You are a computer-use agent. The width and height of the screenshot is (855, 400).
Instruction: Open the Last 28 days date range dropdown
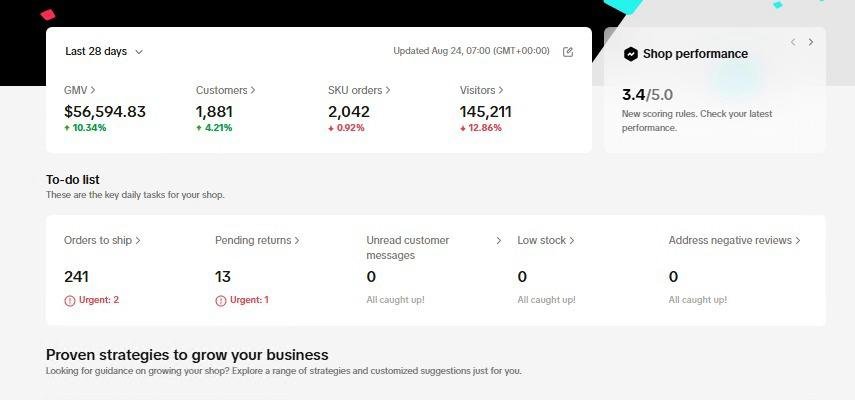pyautogui.click(x=104, y=52)
